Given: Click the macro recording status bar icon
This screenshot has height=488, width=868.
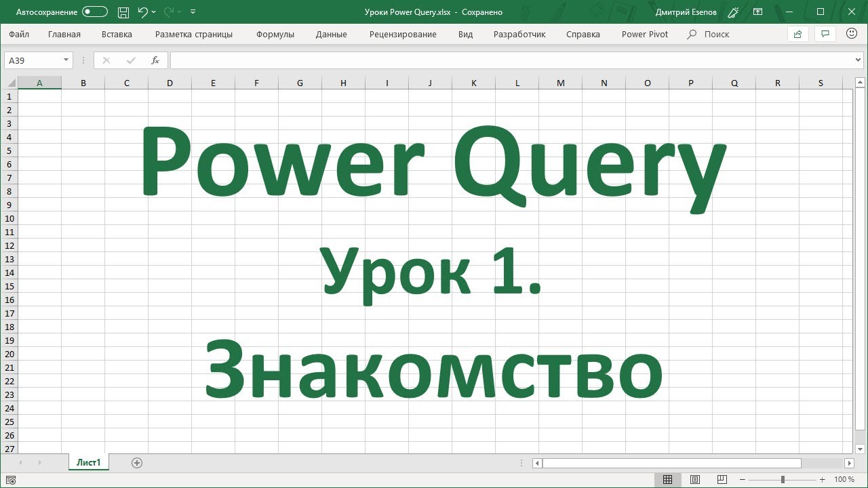Looking at the screenshot, I should click(10, 480).
